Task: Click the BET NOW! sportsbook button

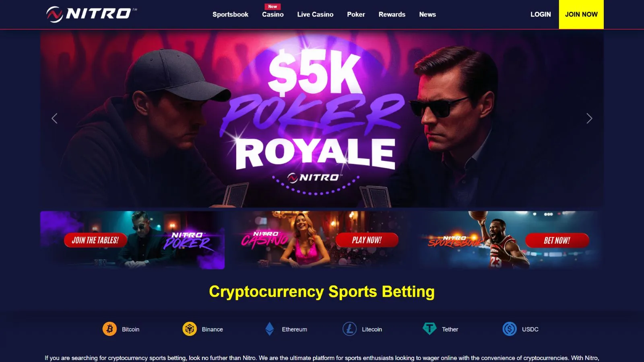Action: tap(557, 241)
